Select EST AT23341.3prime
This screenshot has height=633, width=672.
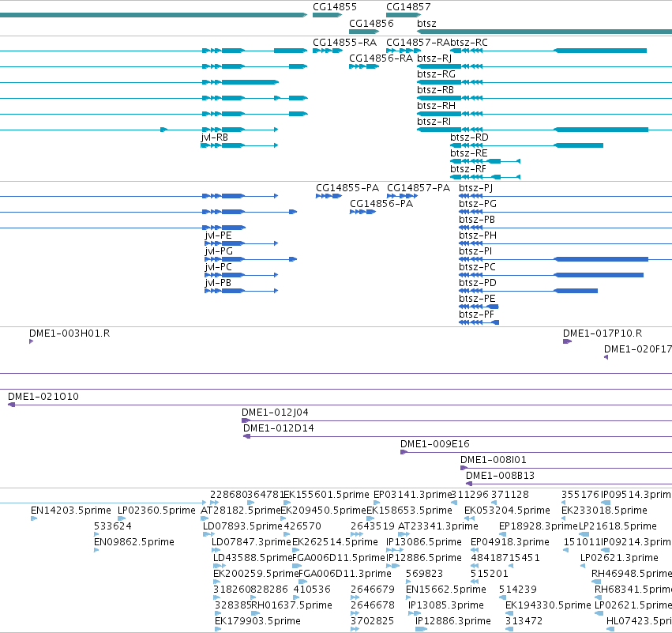point(404,534)
